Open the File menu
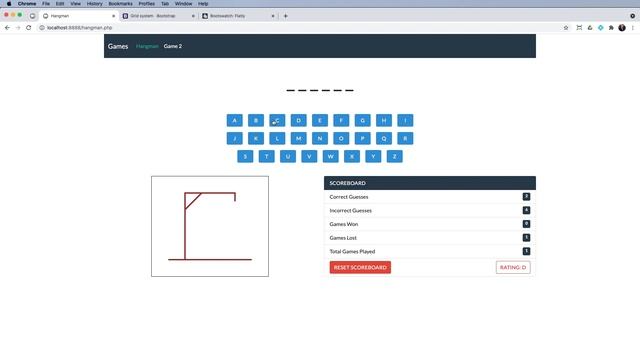 (x=46, y=4)
